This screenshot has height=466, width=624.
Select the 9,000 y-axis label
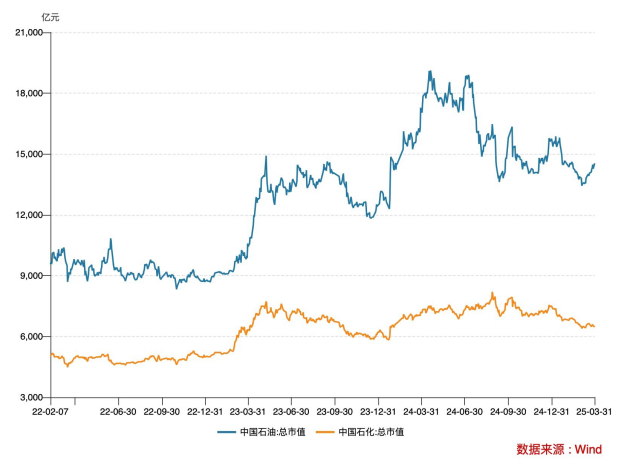point(34,276)
